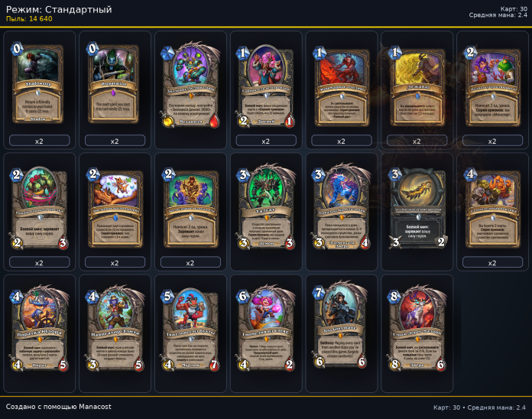Click the 5-mana crystal icon
The width and height of the screenshot is (532, 419).
pos(167,296)
